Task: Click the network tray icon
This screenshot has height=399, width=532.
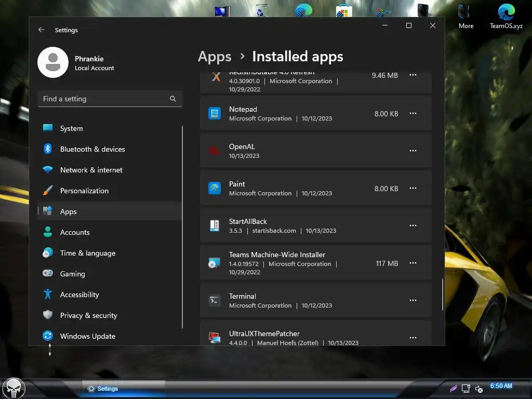Action: (x=466, y=389)
